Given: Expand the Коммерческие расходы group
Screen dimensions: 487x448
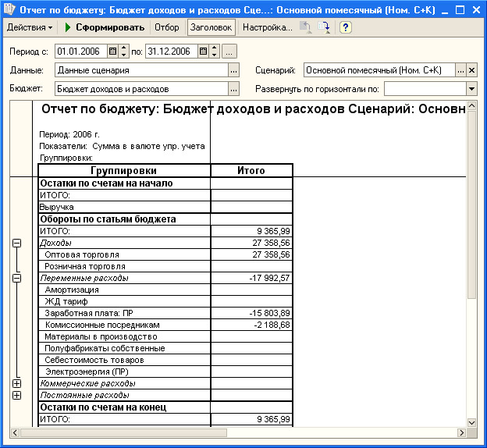Looking at the screenshot, I should point(16,383).
